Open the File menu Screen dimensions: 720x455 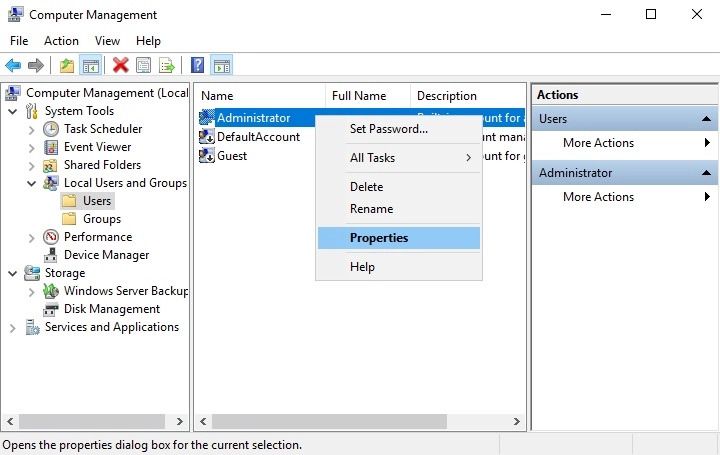tap(19, 41)
